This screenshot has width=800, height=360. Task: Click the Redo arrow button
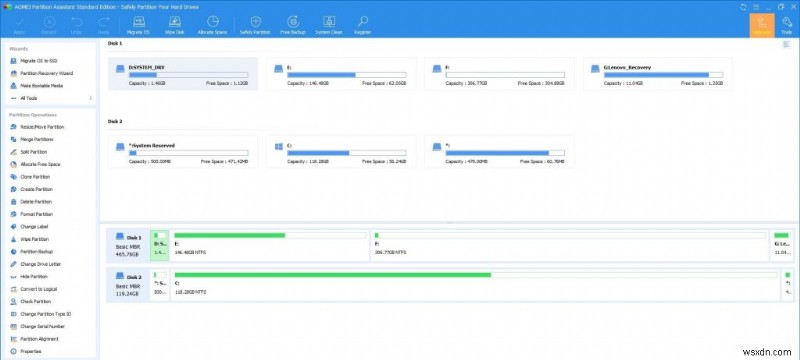[104, 25]
